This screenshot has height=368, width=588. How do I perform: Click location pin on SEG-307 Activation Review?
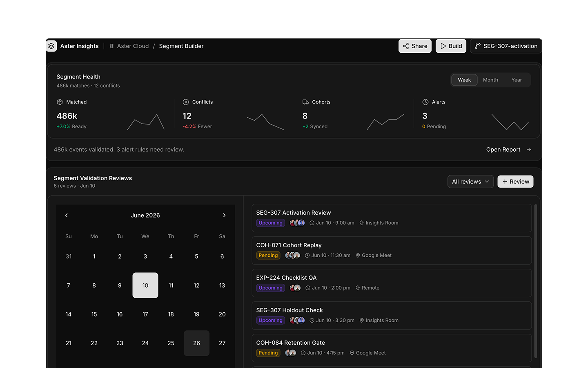coord(361,223)
